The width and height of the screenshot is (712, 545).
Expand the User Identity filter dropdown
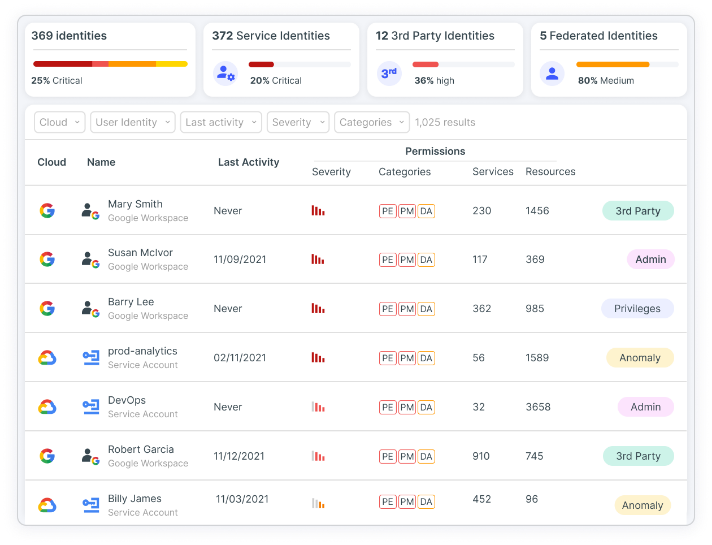coord(132,122)
